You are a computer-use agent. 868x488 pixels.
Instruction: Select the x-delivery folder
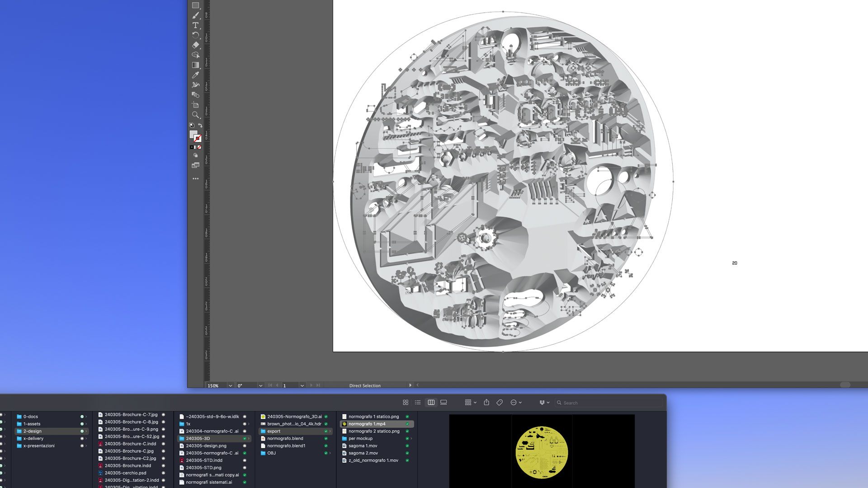pos(33,438)
